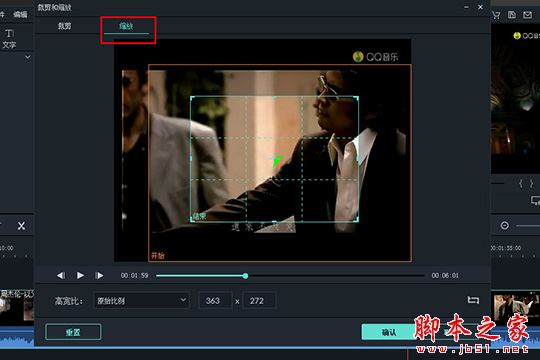Click the zoom-out circle icon in main window
Viewport: 540px width, 360px height.
tap(505, 226)
